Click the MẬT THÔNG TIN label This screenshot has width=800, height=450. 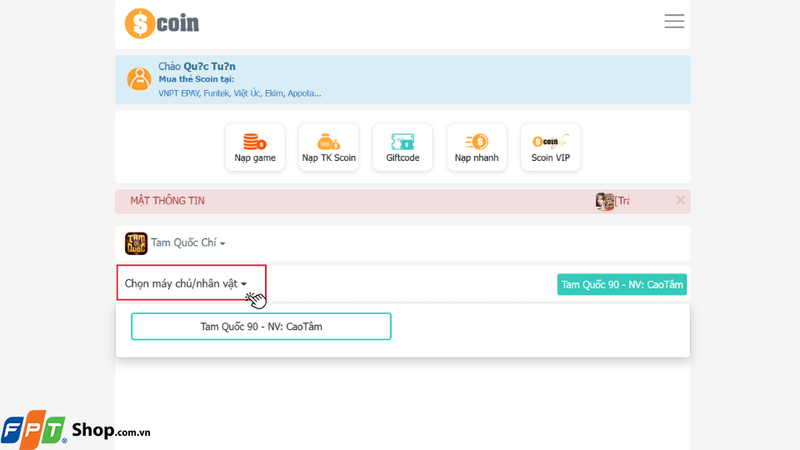point(167,201)
